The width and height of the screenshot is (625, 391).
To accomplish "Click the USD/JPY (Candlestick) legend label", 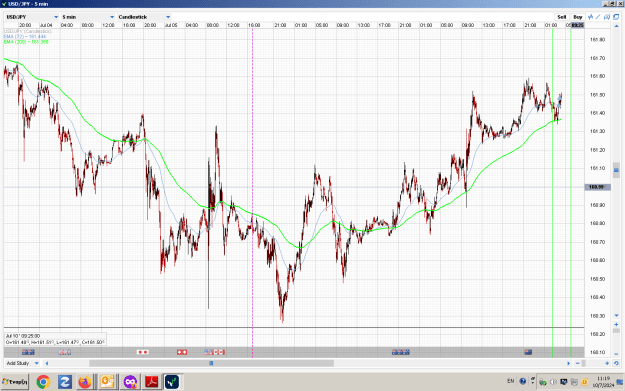I will (x=28, y=31).
